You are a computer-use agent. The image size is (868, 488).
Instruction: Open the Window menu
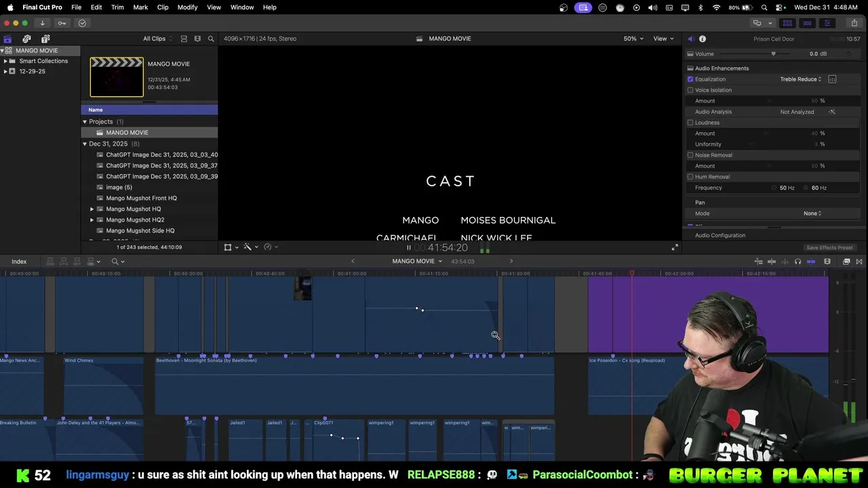tap(242, 7)
